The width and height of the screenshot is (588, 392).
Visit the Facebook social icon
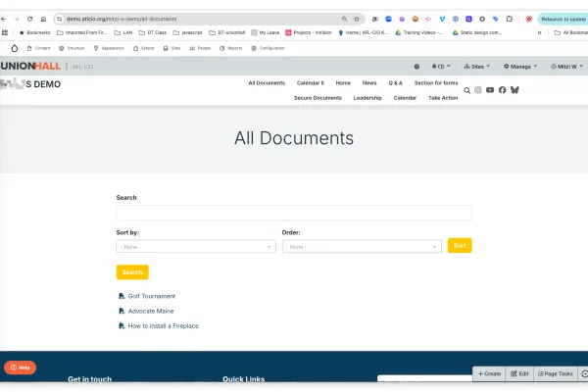pyautogui.click(x=502, y=90)
